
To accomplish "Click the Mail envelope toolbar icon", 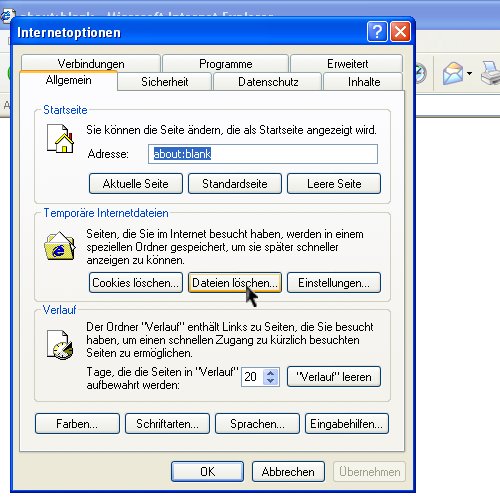I will click(453, 73).
